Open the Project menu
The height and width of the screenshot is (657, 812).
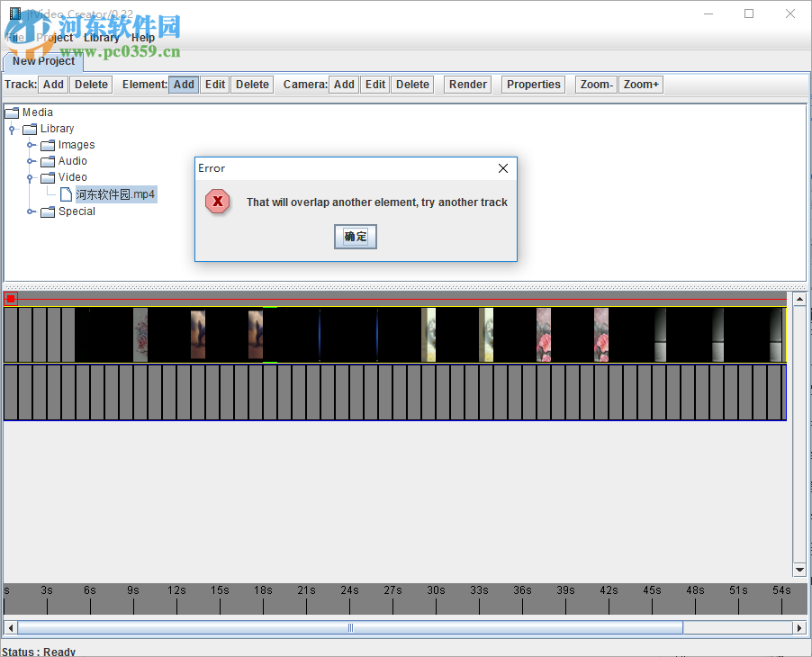54,37
